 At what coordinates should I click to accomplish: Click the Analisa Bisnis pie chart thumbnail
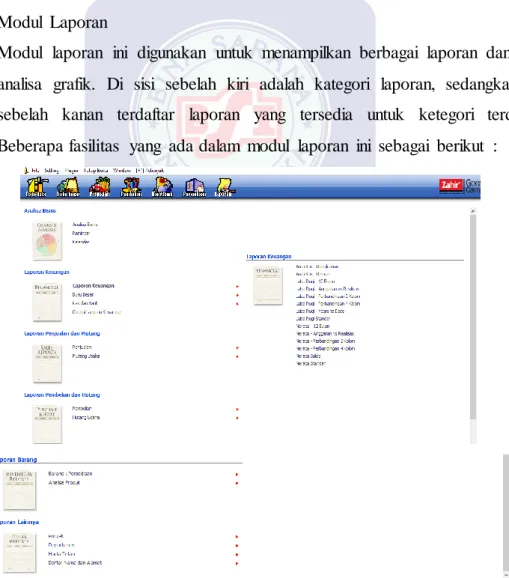[x=47, y=241]
